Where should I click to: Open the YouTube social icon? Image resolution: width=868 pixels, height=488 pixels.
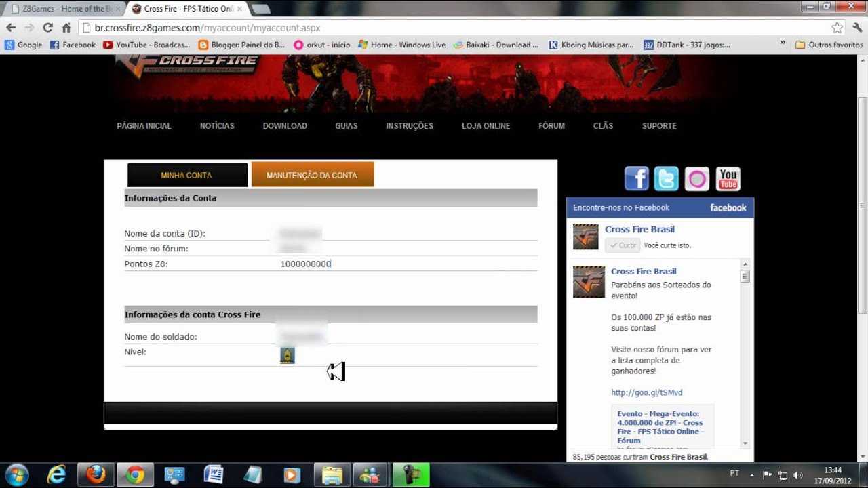[728, 179]
